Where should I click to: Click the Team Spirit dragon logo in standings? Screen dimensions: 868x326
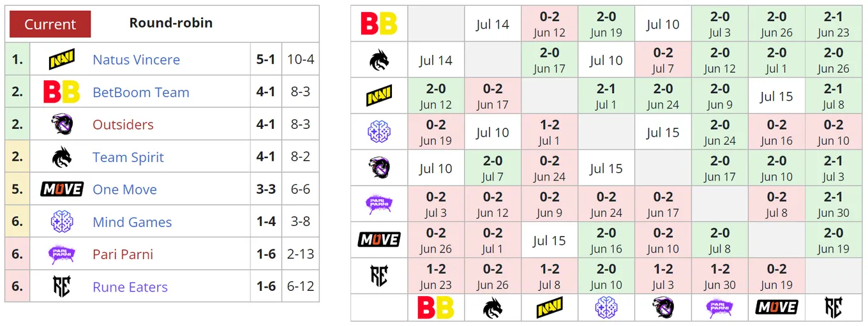62,157
